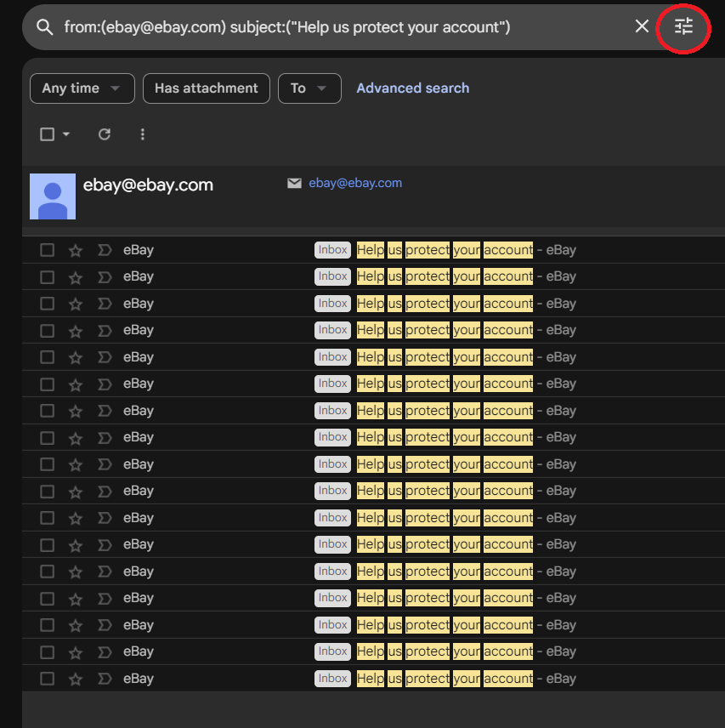The image size is (725, 728).
Task: Refresh the email search results
Action: coord(105,134)
